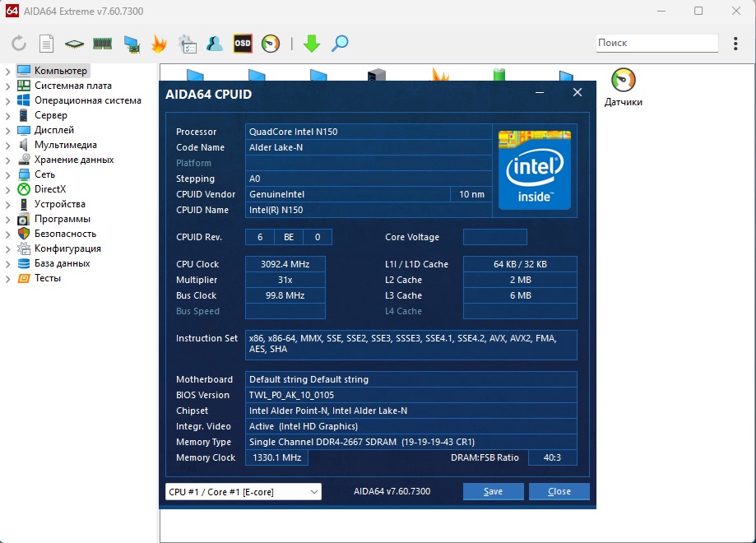The height and width of the screenshot is (543, 756).
Task: Minimize the AIDA64 CPUID dialog
Action: click(540, 93)
